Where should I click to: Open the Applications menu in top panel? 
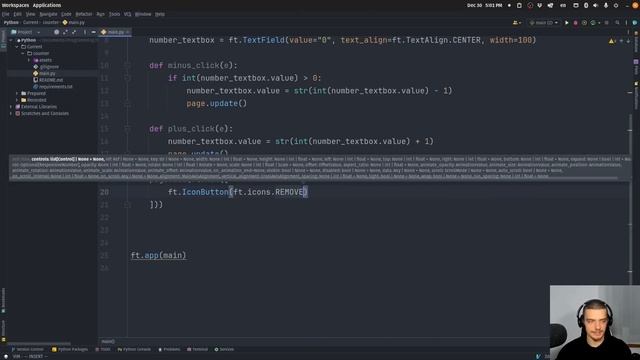coord(47,5)
